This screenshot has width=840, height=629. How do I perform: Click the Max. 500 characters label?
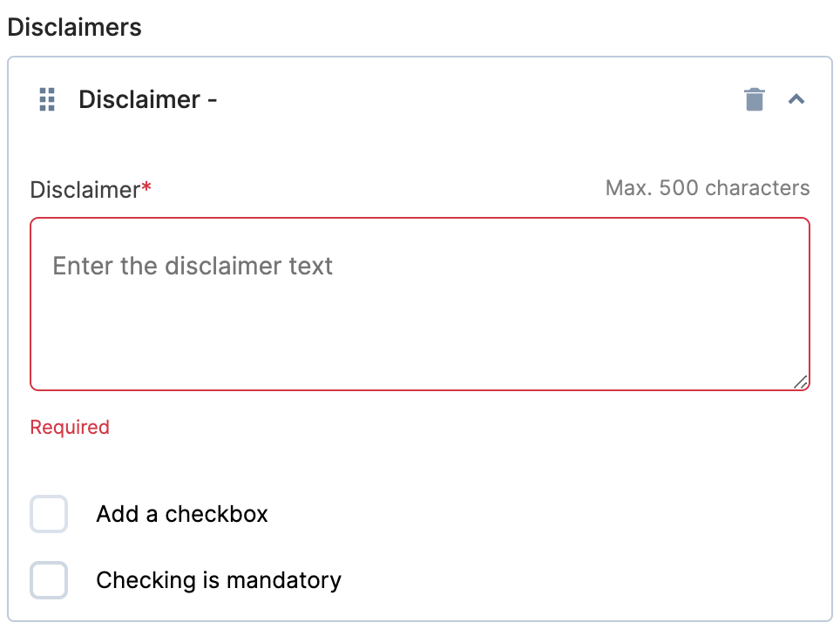[708, 187]
